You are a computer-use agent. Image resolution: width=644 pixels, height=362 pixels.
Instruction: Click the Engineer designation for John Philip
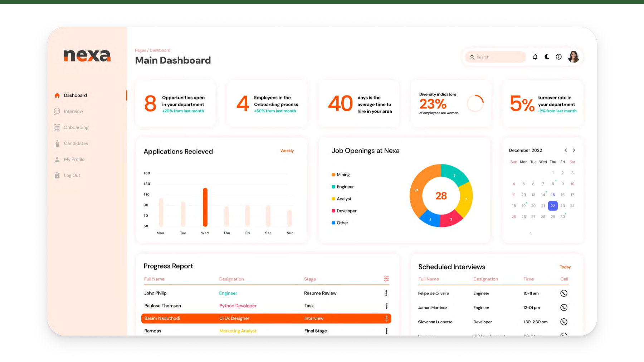tap(228, 293)
